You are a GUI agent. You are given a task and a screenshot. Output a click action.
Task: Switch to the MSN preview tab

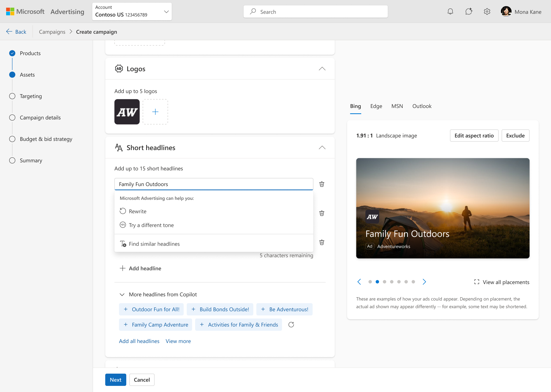(397, 106)
